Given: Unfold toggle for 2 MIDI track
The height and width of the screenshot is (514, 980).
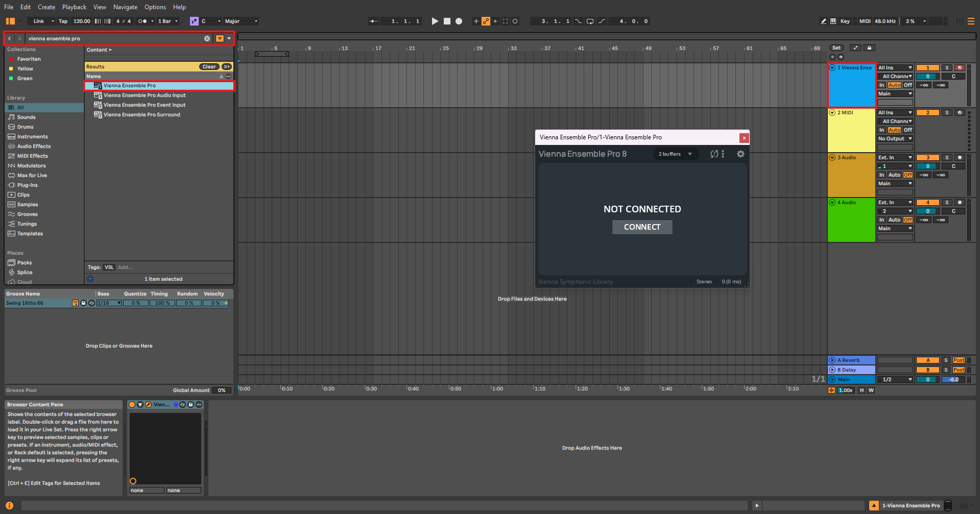Looking at the screenshot, I should point(832,113).
